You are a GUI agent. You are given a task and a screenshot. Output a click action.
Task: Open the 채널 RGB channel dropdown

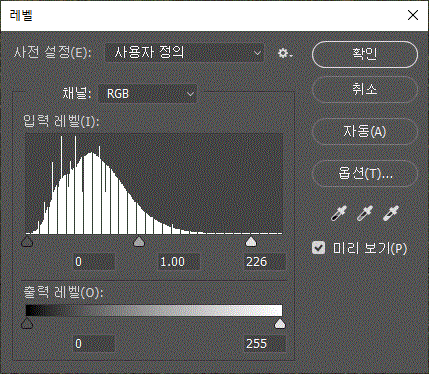[147, 94]
